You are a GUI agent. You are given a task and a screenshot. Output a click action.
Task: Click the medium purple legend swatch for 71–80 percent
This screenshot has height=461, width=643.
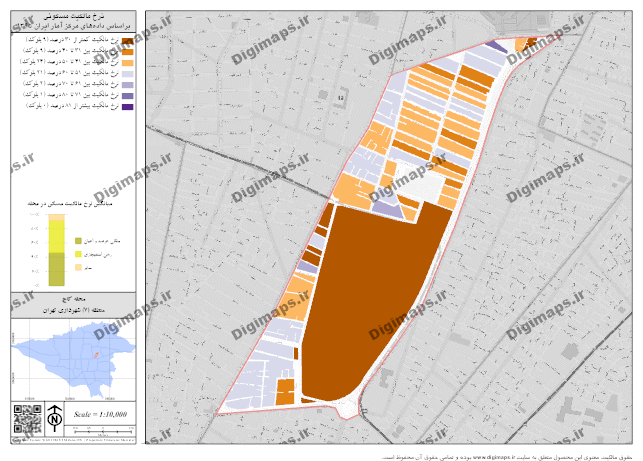128,96
